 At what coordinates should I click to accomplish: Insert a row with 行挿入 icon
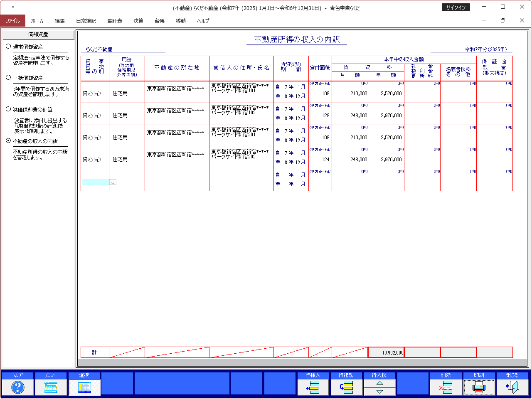pyautogui.click(x=313, y=387)
